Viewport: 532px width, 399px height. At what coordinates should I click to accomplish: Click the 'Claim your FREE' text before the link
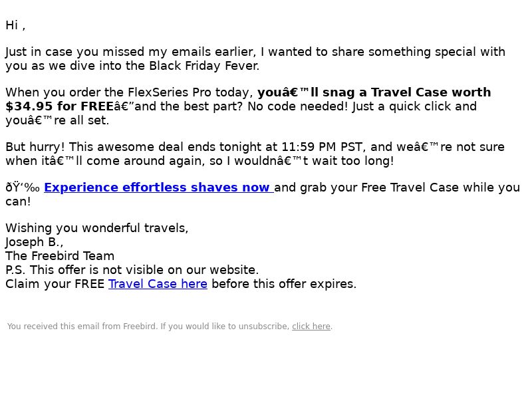[55, 284]
